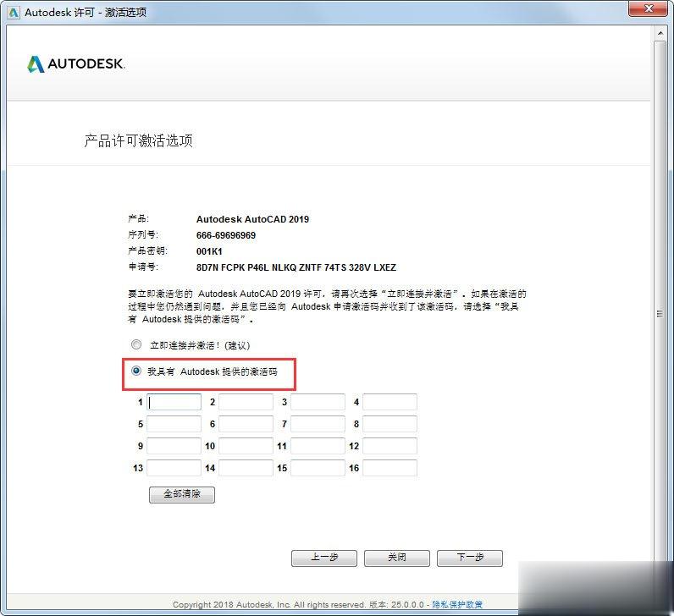Focus activation code field 6
674x616 pixels.
pos(246,424)
